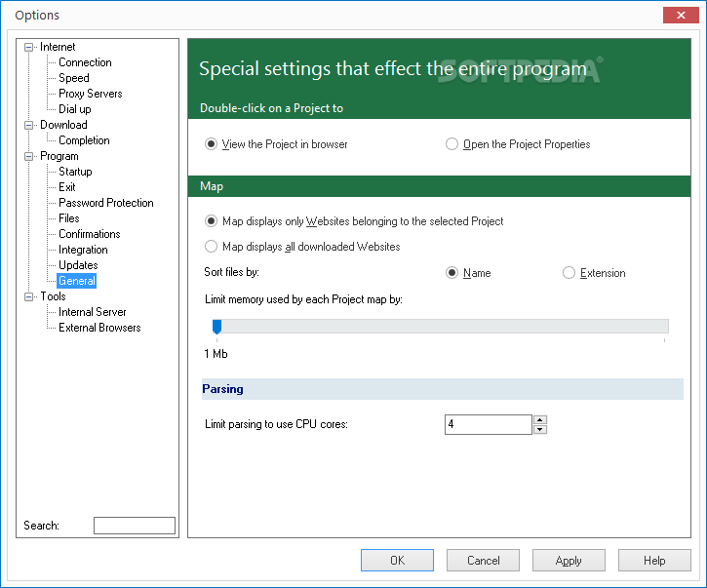The image size is (707, 588).
Task: Click the Cancel button
Action: click(x=483, y=560)
